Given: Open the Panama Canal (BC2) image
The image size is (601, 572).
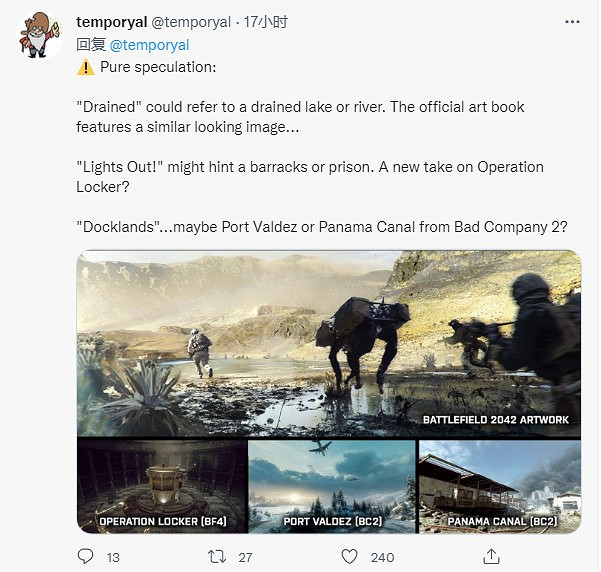Looking at the screenshot, I should 500,486.
